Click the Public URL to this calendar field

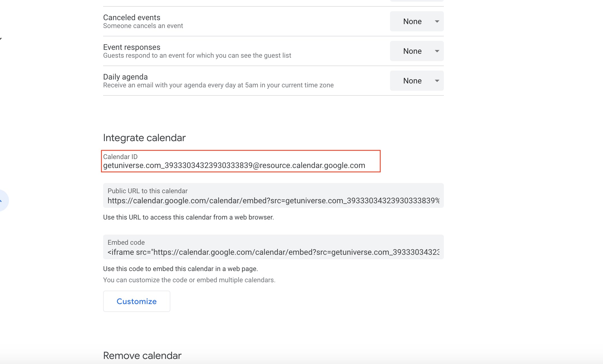(273, 201)
